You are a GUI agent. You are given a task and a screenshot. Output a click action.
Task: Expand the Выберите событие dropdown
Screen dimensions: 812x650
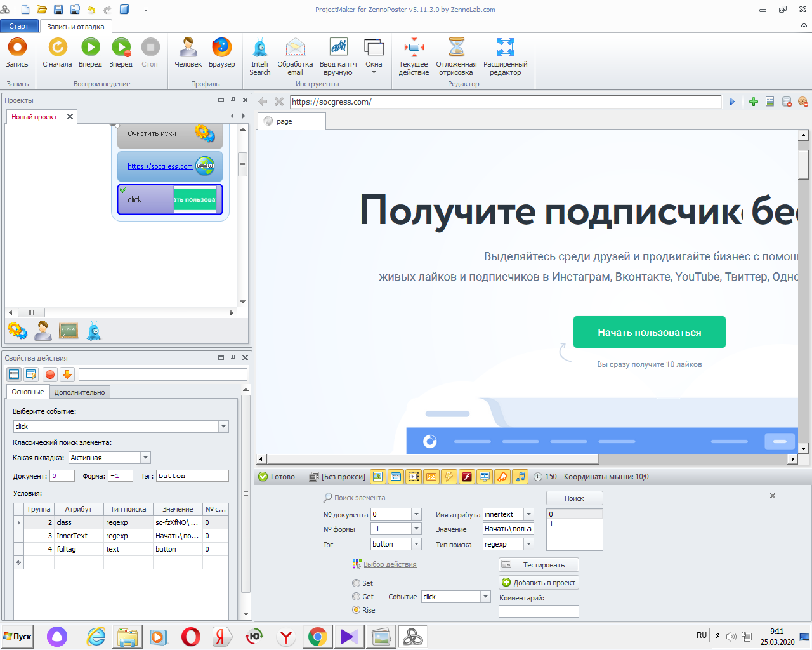click(223, 427)
